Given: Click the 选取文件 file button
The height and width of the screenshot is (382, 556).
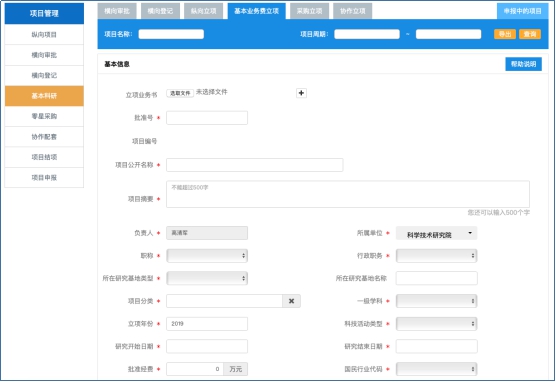Looking at the screenshot, I should click(x=180, y=93).
